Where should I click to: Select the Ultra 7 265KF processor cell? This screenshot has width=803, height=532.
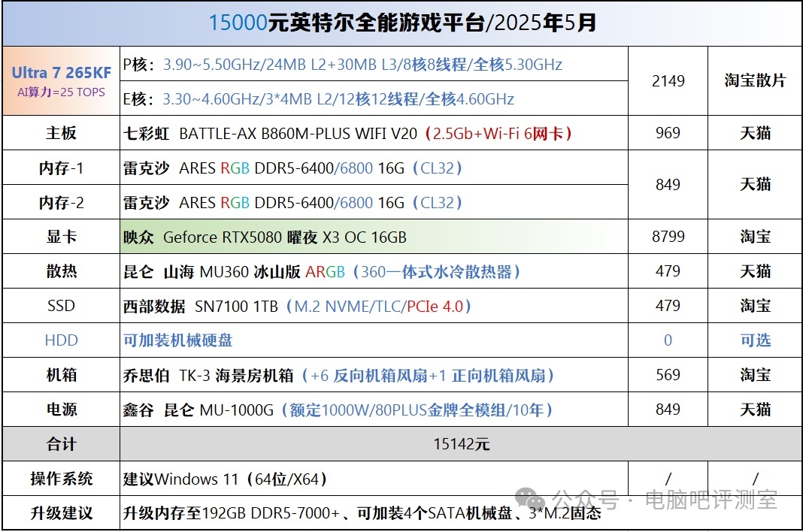tap(61, 81)
